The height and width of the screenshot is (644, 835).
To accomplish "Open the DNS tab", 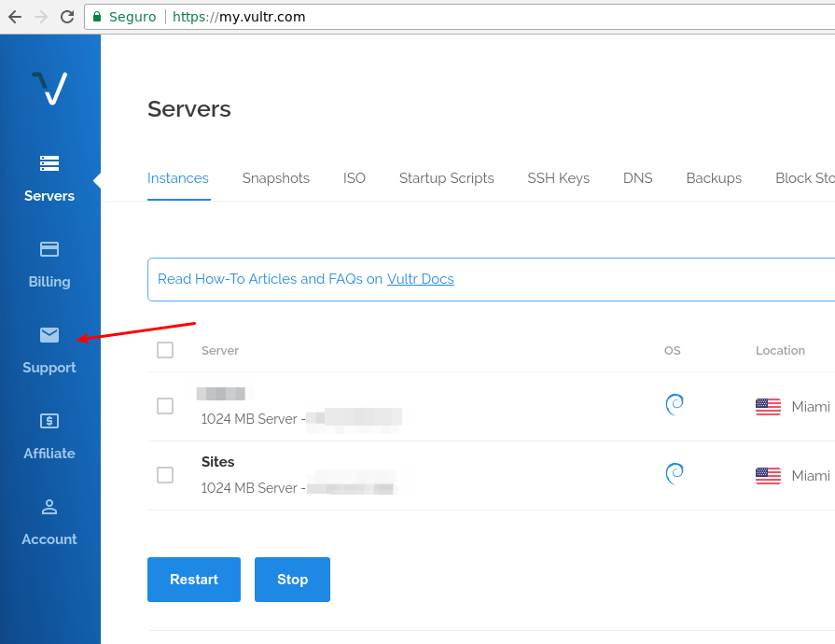I will 637,178.
